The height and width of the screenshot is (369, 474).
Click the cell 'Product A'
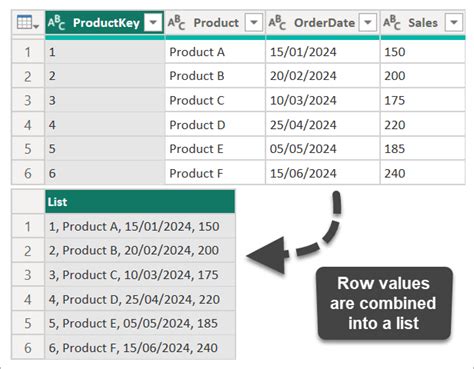[215, 52]
